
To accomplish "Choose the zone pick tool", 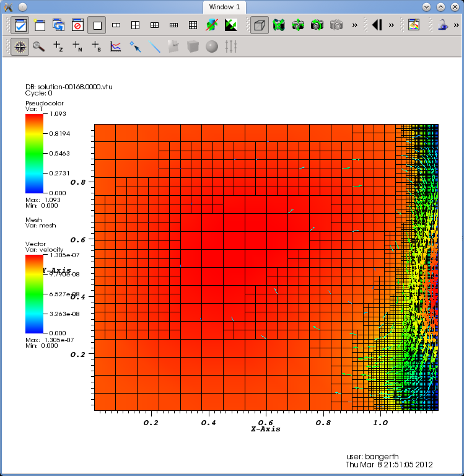I will pos(58,46).
